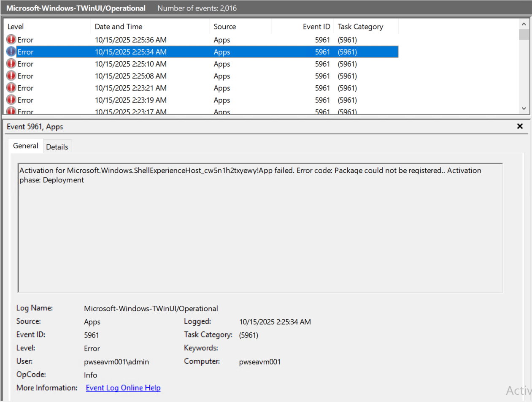532x402 pixels.
Task: Select the event dated 10/15/2025 2:25:08 AM
Action: point(201,76)
